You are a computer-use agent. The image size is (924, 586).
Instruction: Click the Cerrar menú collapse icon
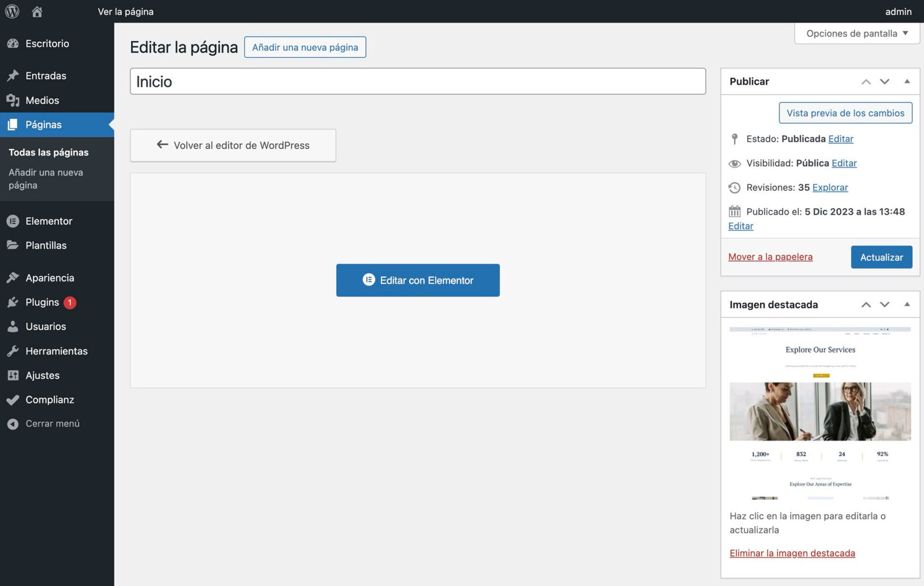click(x=13, y=424)
